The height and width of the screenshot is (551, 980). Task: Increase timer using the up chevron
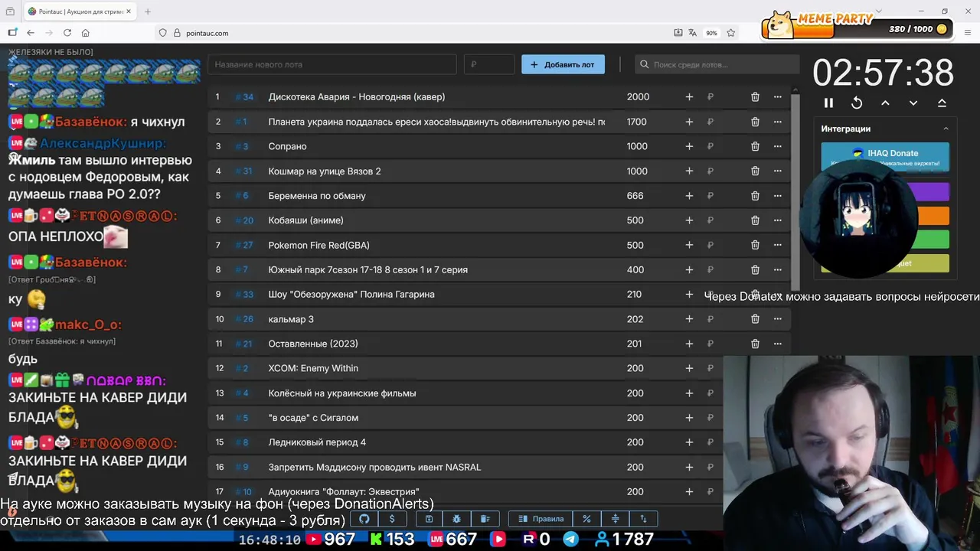tap(885, 103)
